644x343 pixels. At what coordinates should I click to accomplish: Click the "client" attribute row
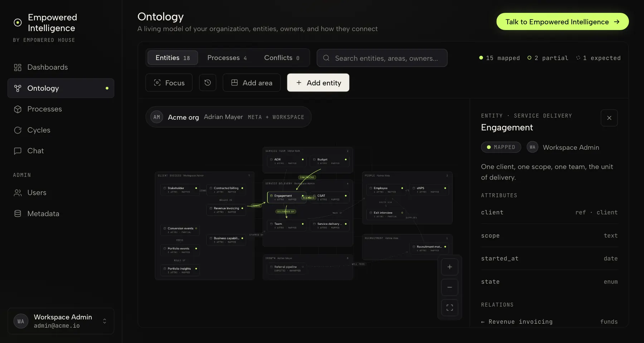coord(549,213)
